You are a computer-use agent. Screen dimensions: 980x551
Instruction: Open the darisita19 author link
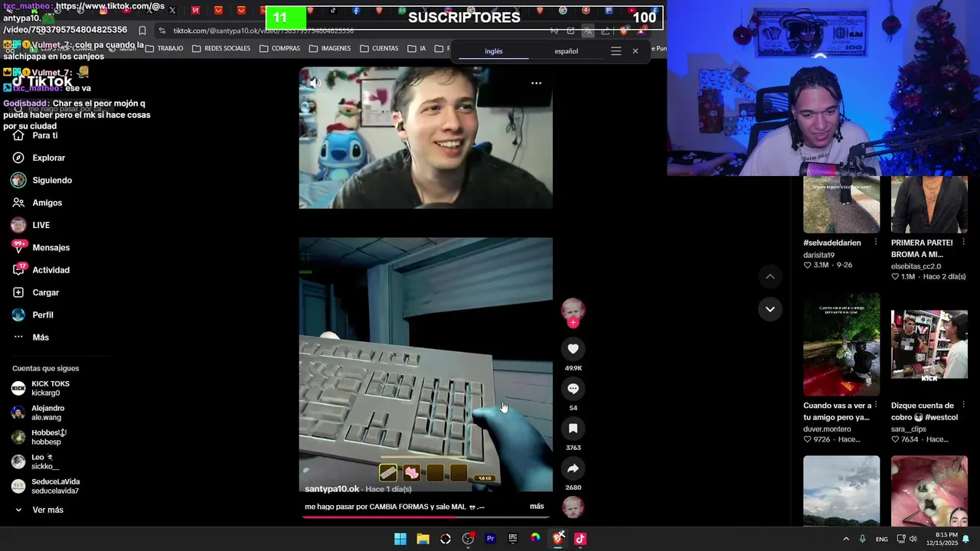click(818, 255)
